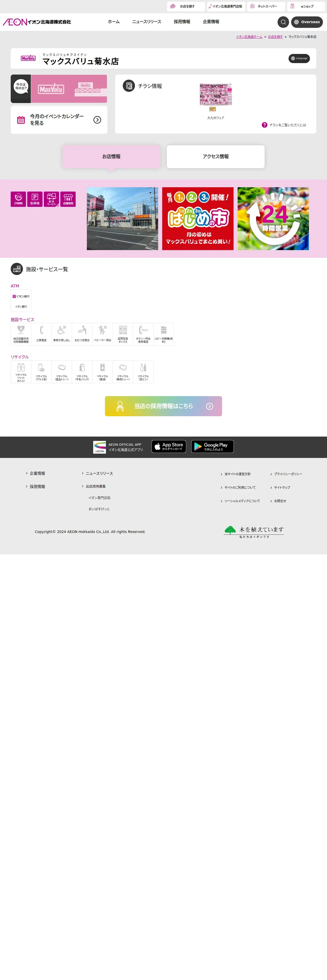Select 採用情報 in main navigation
Viewport: 327px width, 980px height.
182,22
